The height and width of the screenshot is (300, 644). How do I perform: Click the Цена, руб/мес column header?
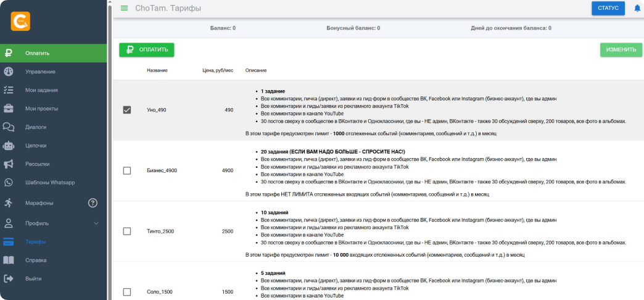click(218, 71)
